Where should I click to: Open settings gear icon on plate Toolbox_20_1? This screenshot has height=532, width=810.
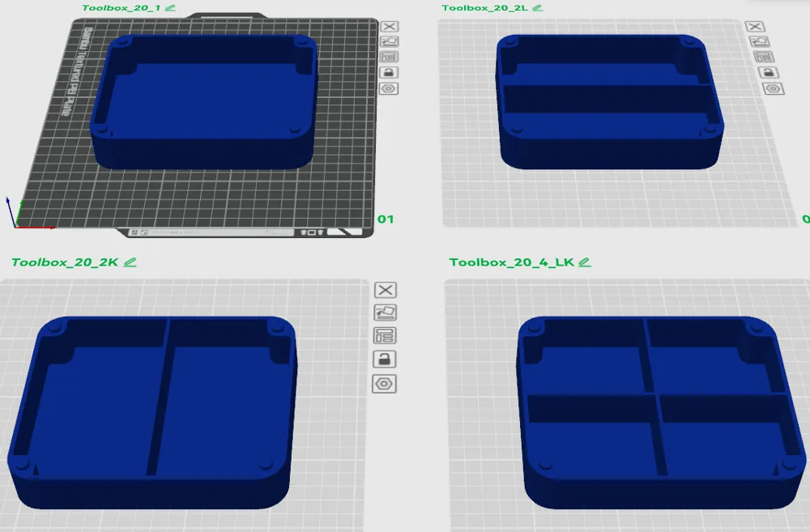point(387,87)
